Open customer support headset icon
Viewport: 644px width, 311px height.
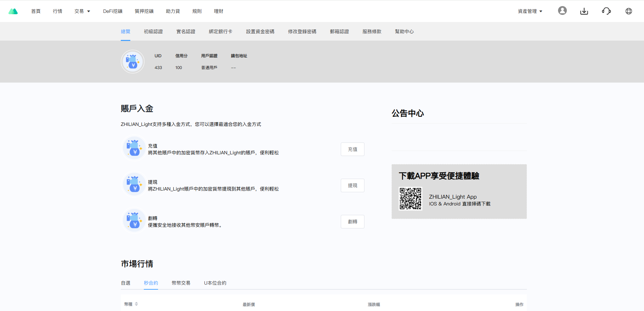(x=606, y=11)
